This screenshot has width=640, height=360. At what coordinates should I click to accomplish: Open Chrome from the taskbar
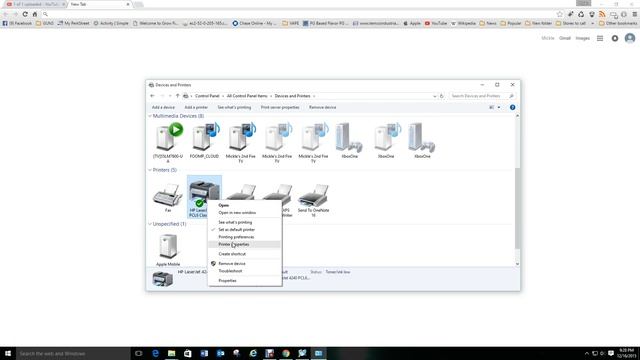coord(286,353)
